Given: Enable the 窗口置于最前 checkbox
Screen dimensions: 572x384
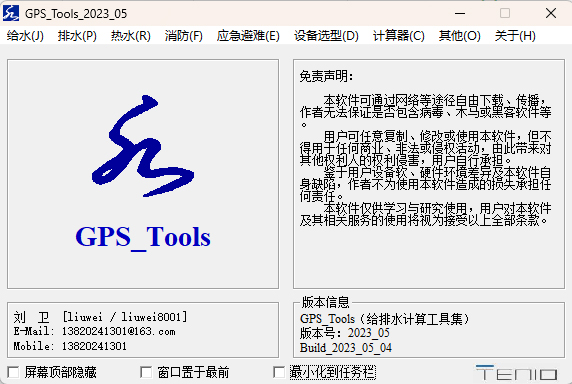Looking at the screenshot, I should click(146, 372).
